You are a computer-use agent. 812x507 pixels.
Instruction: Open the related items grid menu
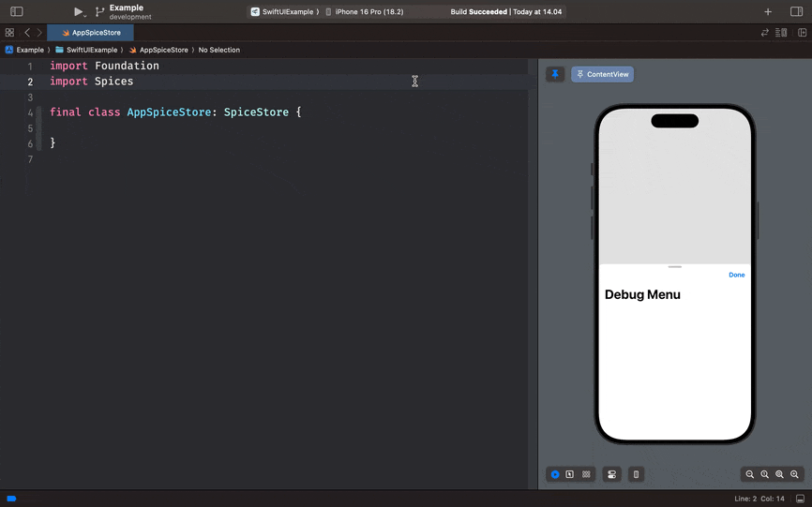click(9, 33)
